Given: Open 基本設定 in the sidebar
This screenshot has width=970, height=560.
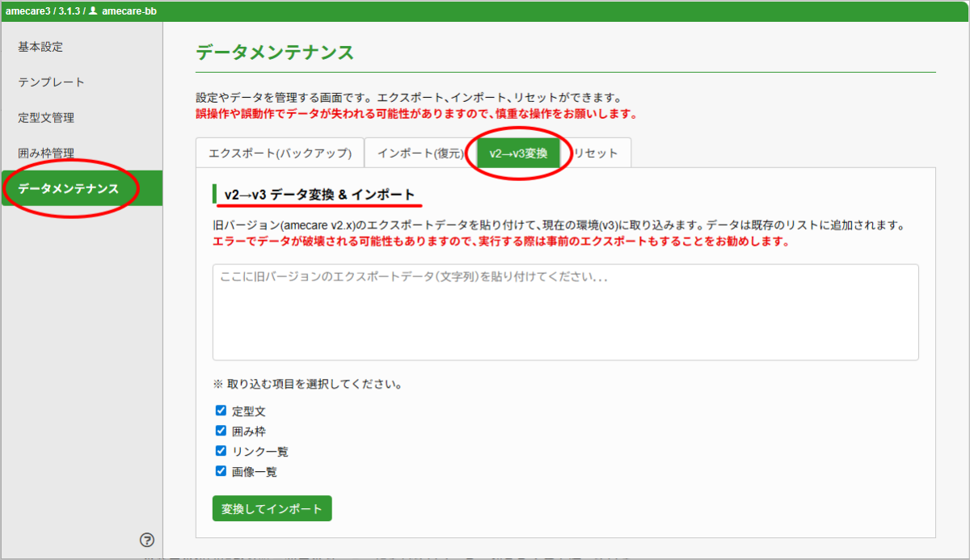Looking at the screenshot, I should point(40,47).
